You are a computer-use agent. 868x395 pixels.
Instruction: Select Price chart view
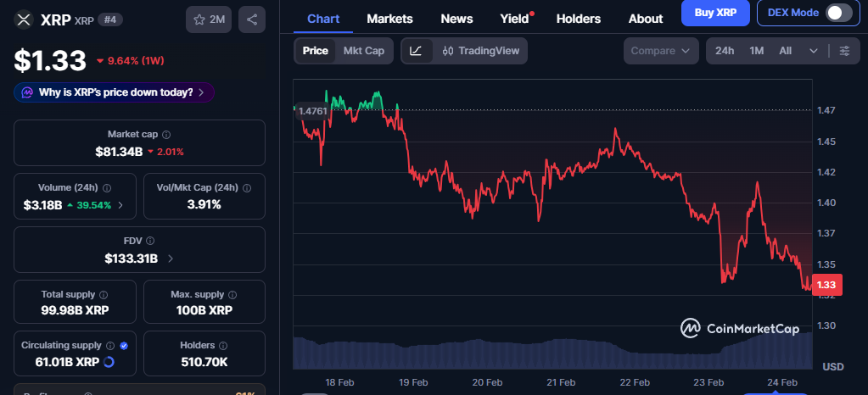315,51
